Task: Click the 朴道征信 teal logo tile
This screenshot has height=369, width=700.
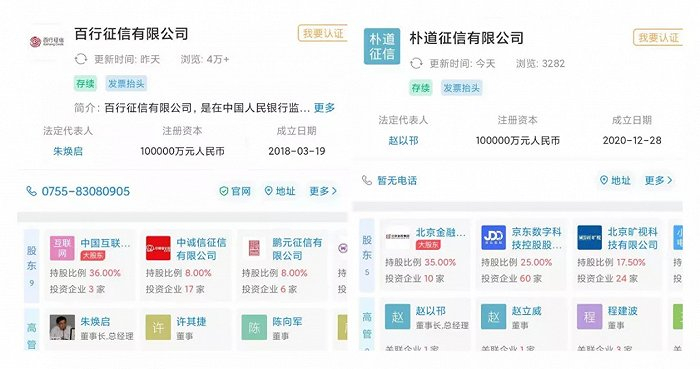Action: coord(382,46)
